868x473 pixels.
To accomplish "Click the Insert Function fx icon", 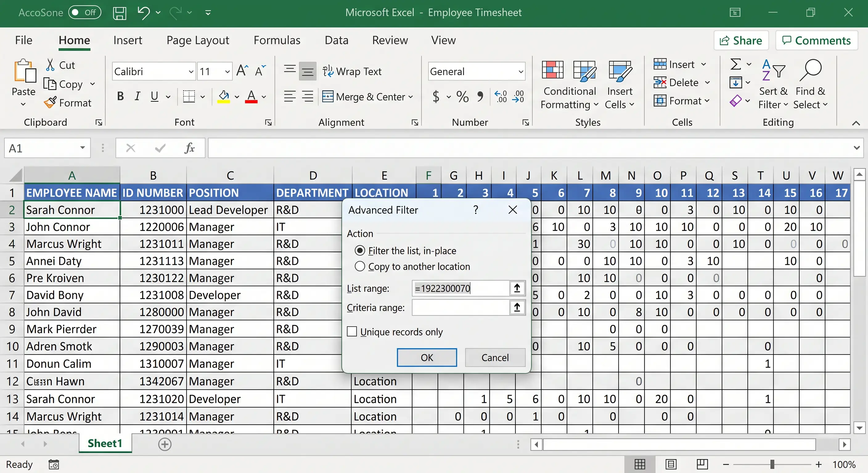I will [190, 148].
